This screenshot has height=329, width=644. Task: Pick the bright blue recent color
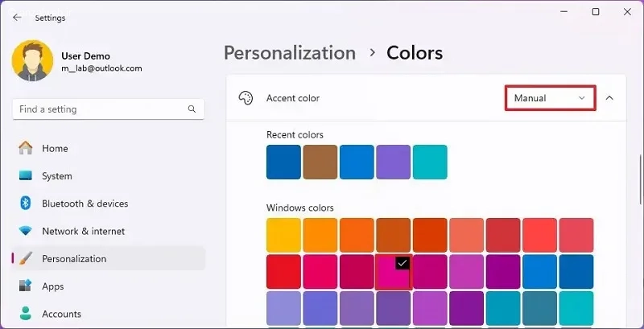click(x=357, y=162)
